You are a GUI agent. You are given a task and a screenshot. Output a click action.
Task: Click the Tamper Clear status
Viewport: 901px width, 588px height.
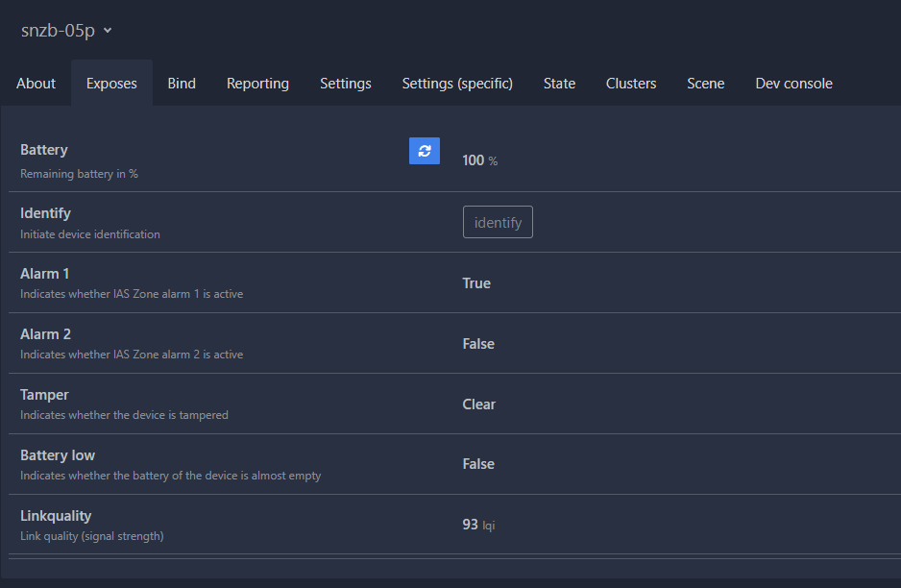coord(478,404)
